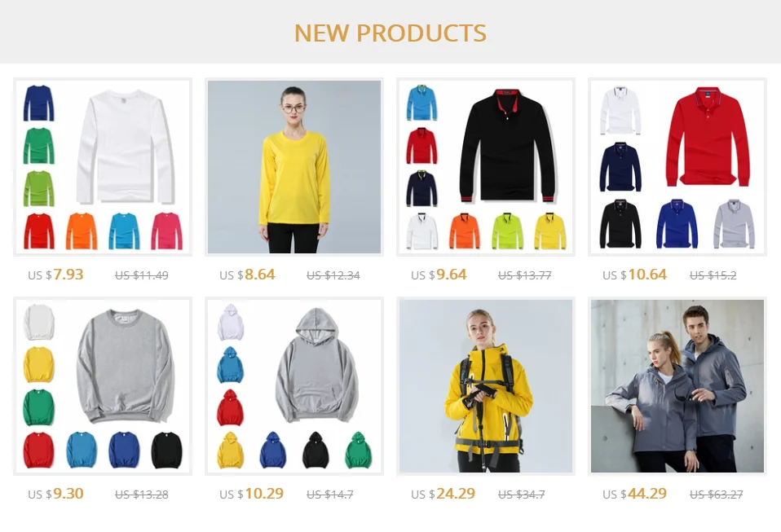Open the yellow long sleeve shirt product
781x532 pixels.
pos(294,167)
